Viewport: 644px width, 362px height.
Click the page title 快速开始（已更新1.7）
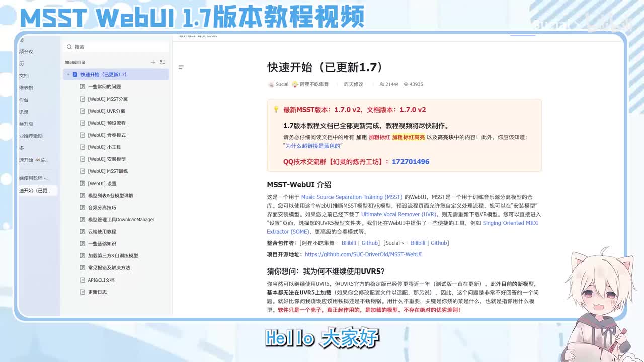tap(326, 67)
